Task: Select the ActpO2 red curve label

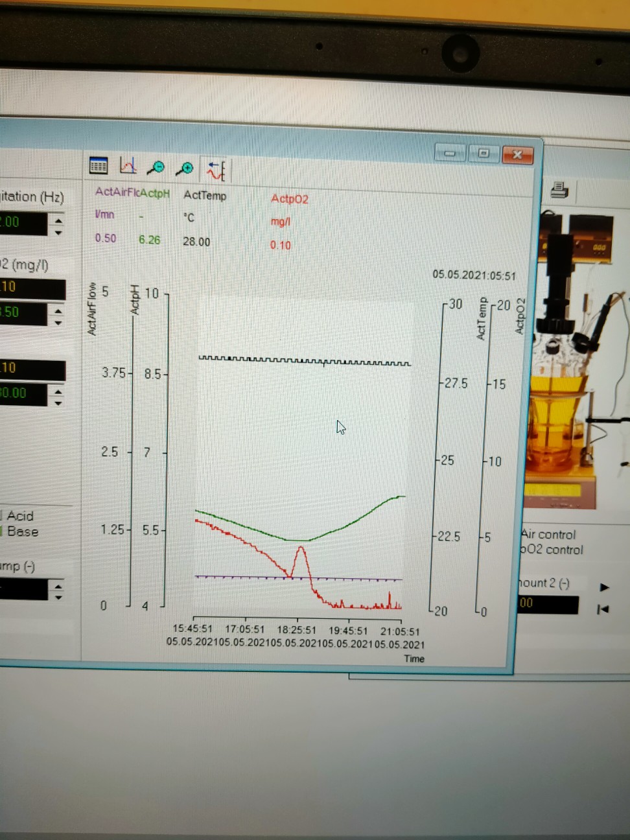Action: (x=289, y=199)
